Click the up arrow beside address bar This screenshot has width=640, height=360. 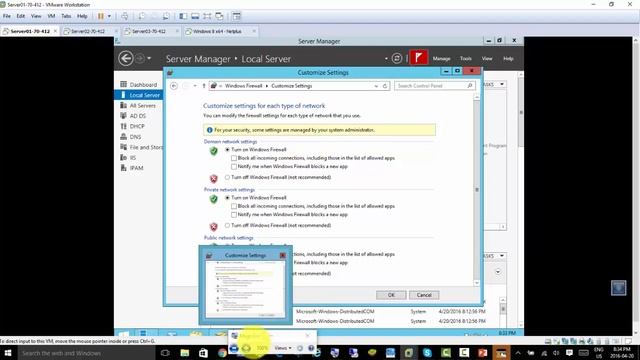tap(204, 86)
